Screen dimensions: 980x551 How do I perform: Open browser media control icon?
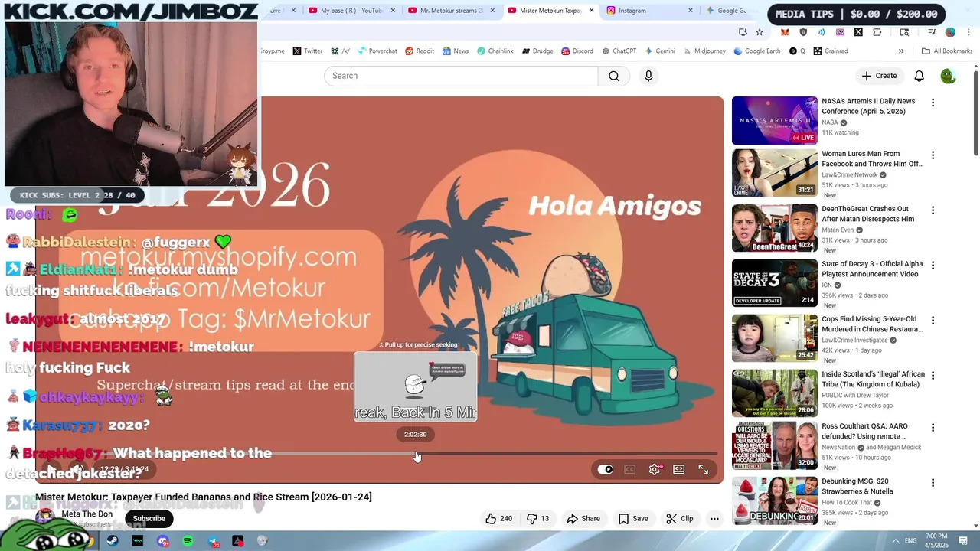click(932, 32)
